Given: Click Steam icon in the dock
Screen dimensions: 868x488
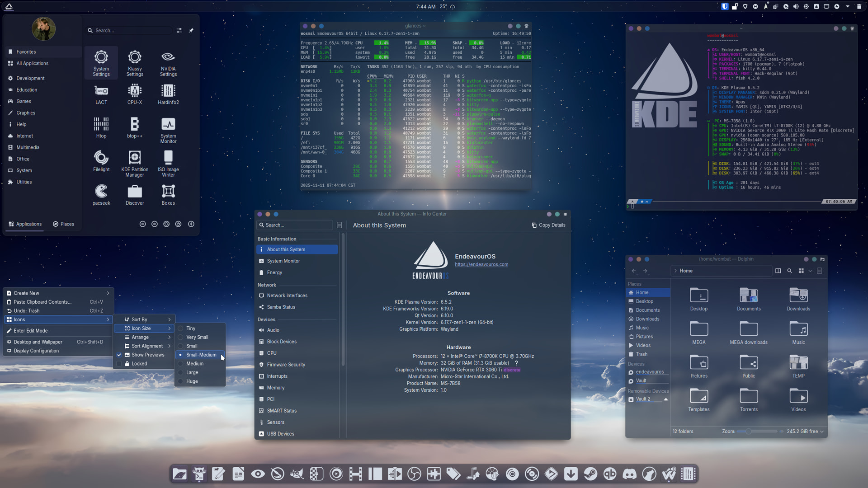Looking at the screenshot, I should (590, 474).
